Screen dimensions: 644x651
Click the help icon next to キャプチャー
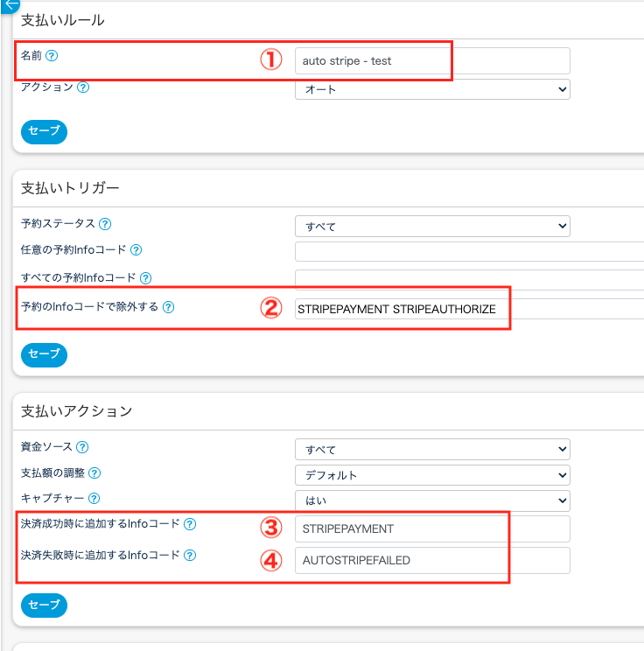click(x=94, y=498)
